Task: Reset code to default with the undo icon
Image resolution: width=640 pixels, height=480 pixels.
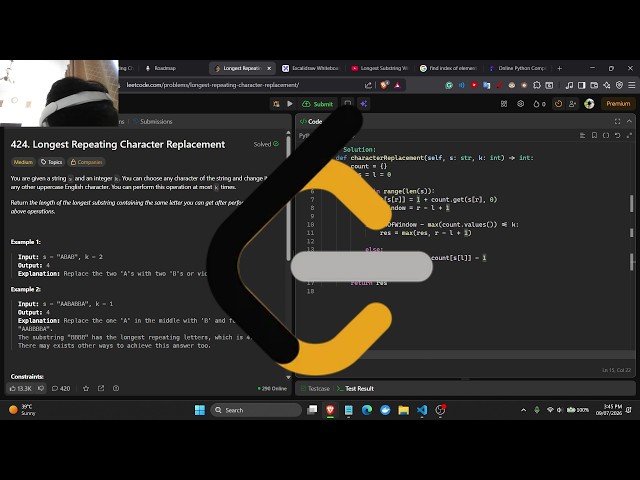Action: (618, 136)
